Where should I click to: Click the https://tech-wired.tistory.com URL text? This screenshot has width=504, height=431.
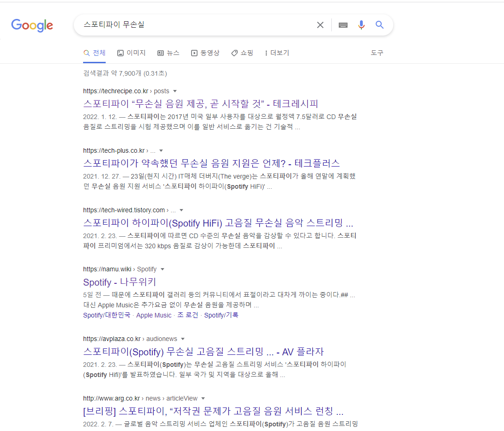(124, 210)
